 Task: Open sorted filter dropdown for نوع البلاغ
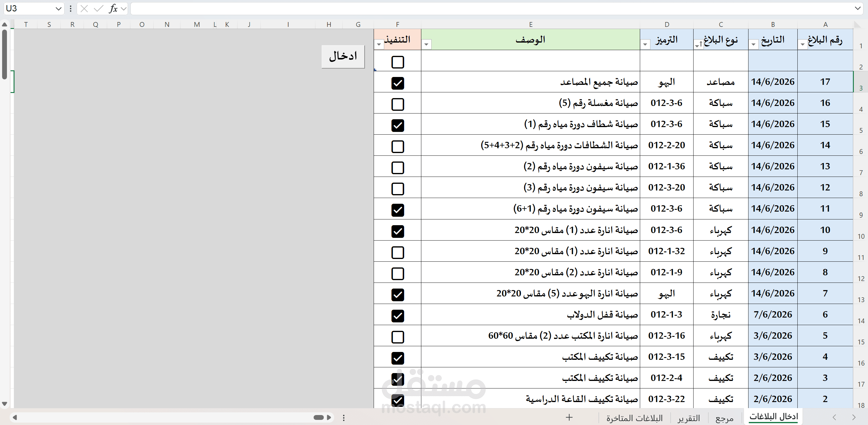click(698, 44)
